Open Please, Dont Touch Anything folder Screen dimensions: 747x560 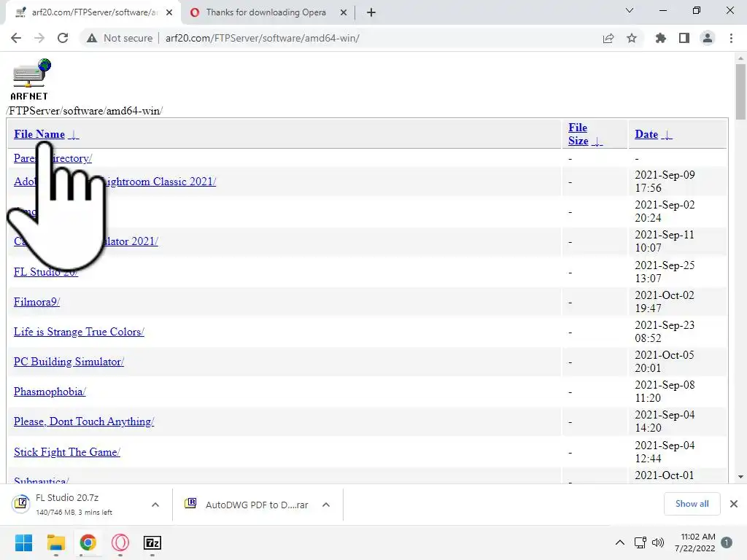pos(84,422)
